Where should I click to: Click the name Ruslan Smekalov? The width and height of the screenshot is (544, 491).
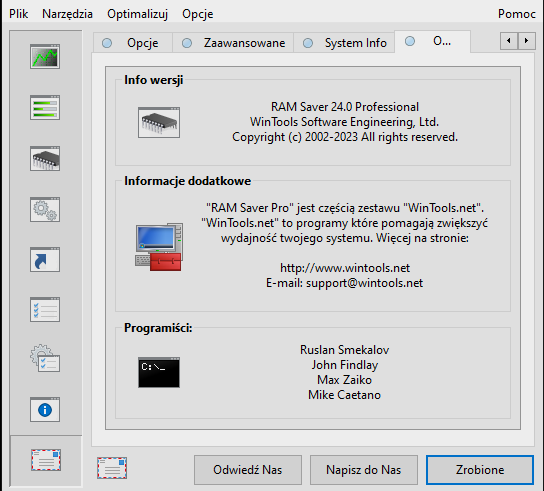click(345, 350)
